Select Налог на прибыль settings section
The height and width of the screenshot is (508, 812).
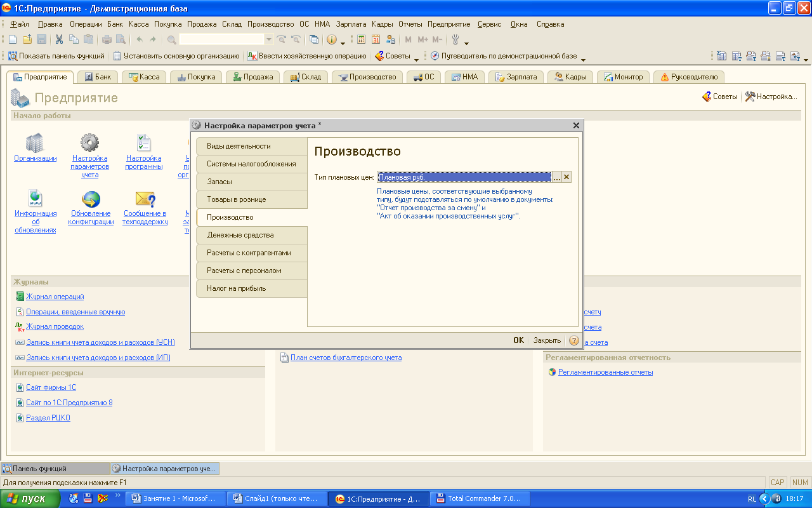[x=252, y=288]
